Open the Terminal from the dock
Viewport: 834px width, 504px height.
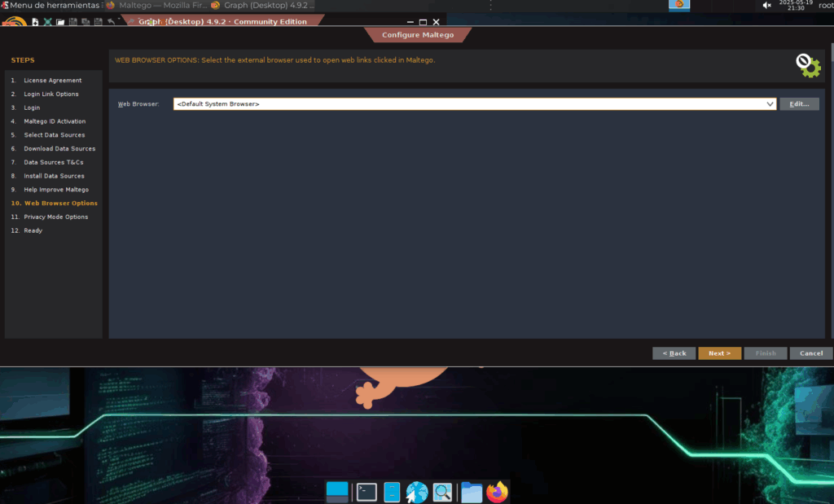[367, 492]
